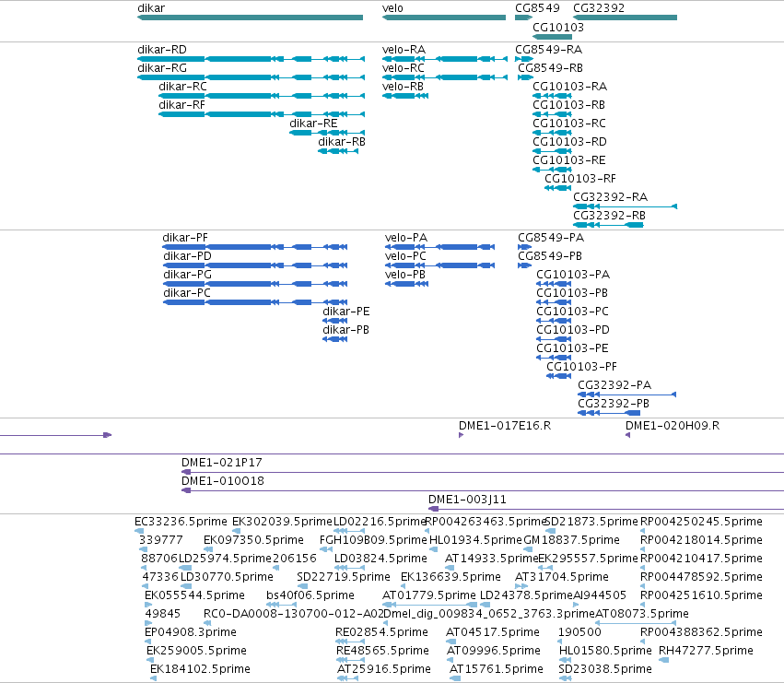Image resolution: width=784 pixels, height=683 pixels.
Task: Click EST bs40f06.5prime
Action: (x=282, y=605)
